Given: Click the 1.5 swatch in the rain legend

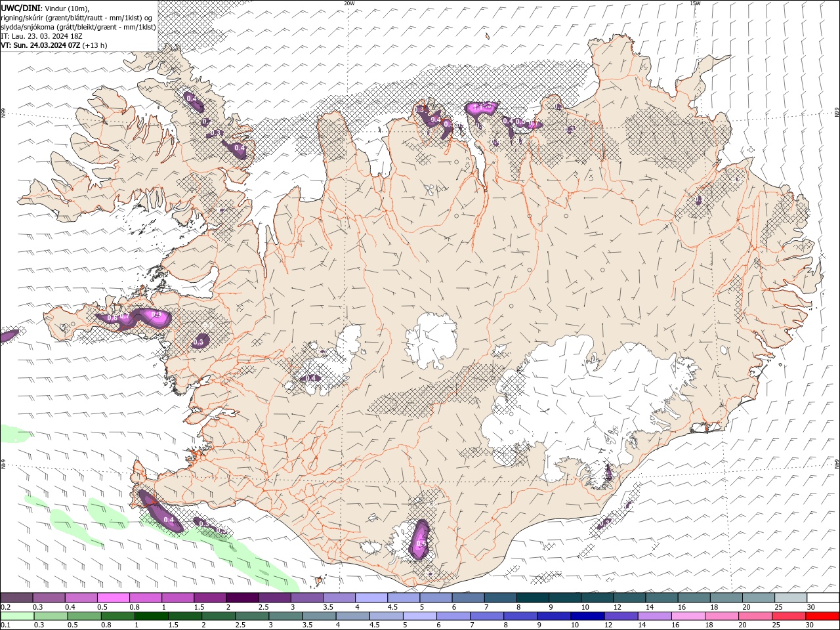Looking at the screenshot, I should (184, 616).
